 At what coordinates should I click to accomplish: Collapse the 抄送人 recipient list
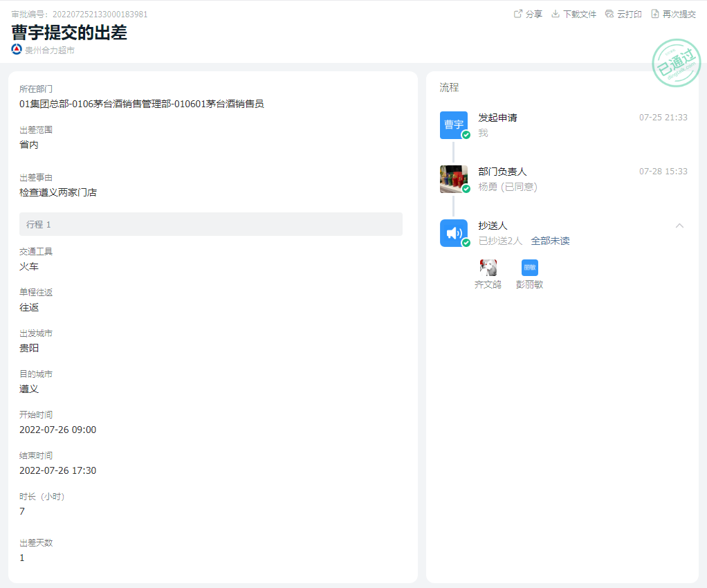[x=679, y=226]
